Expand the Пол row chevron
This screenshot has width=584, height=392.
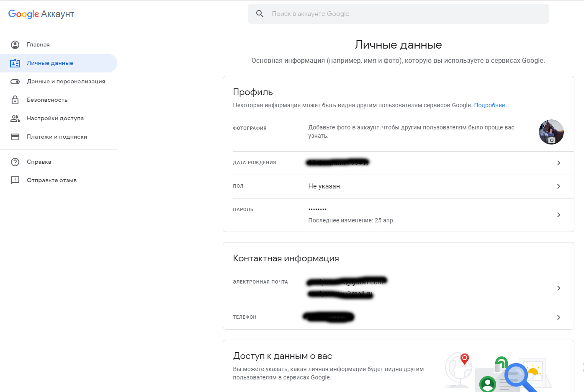(x=558, y=186)
